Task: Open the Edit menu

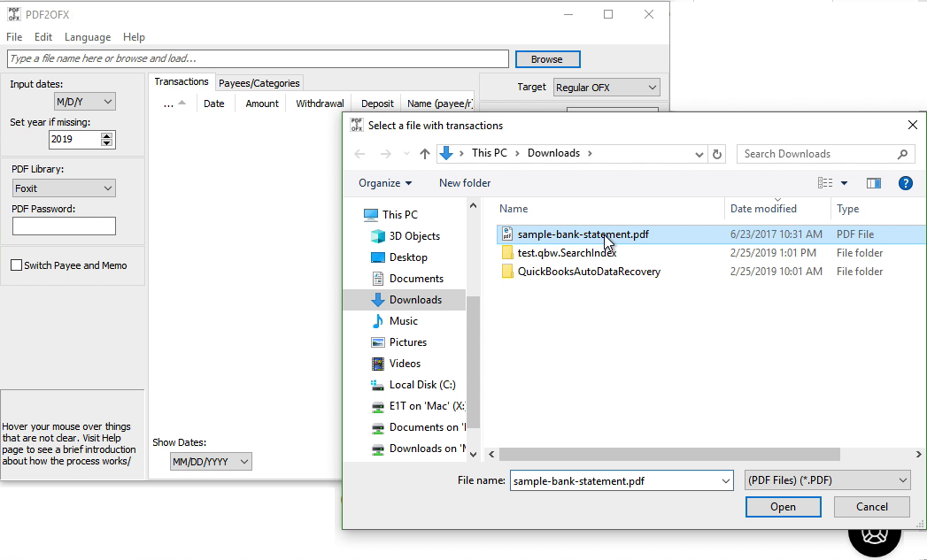Action: (x=43, y=36)
